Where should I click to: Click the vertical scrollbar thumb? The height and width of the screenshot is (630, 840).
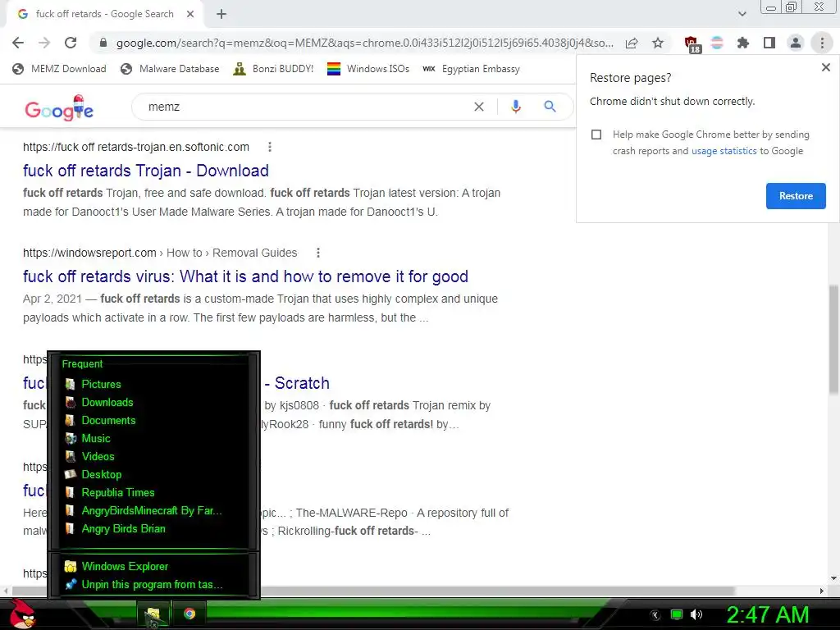833,339
